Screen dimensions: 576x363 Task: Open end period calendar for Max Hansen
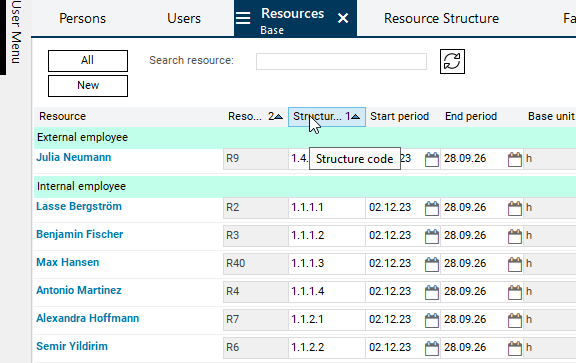pos(515,264)
